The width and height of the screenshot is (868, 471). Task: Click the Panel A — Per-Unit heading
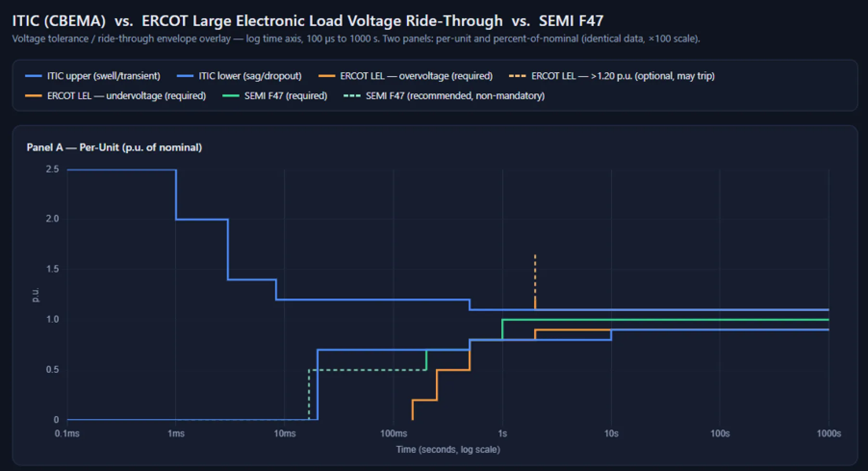114,147
